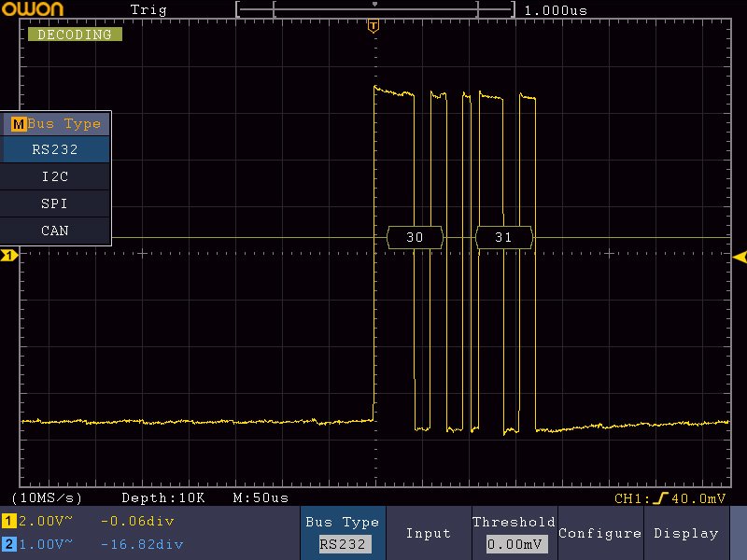Open the Configure menu
This screenshot has width=747, height=560.
coord(599,533)
